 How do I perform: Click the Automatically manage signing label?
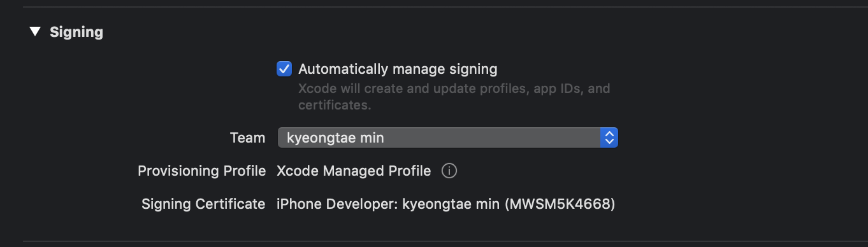tap(398, 69)
